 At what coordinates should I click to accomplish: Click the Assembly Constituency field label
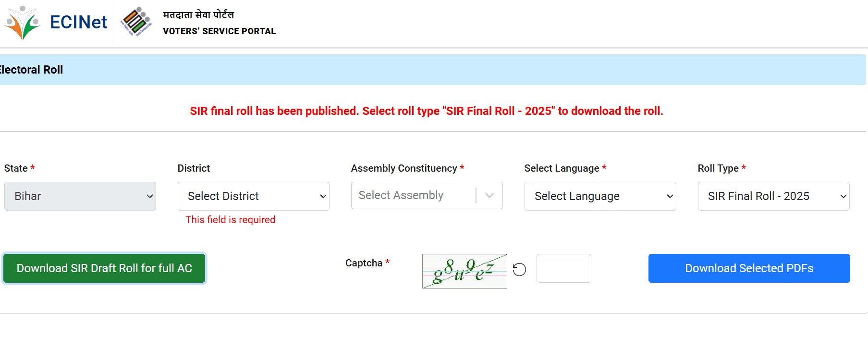pos(403,168)
